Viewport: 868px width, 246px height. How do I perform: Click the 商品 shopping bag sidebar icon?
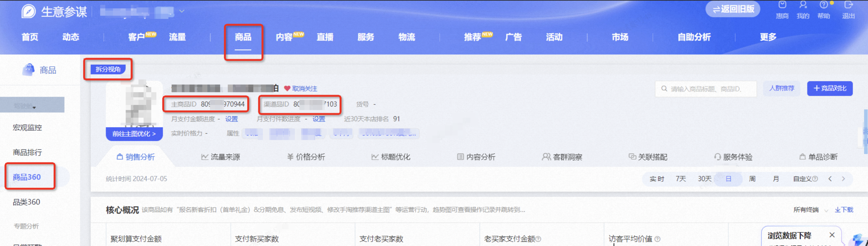pyautogui.click(x=28, y=70)
